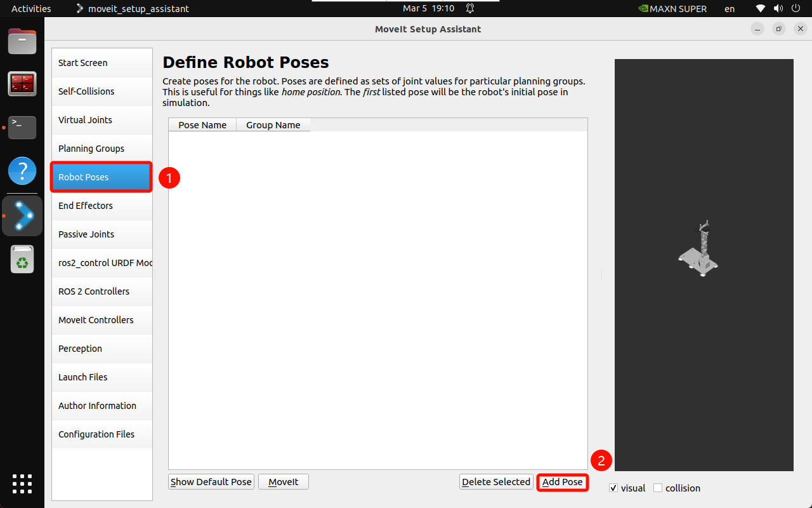The height and width of the screenshot is (508, 812).
Task: Open the Help question mark icon
Action: 22,171
